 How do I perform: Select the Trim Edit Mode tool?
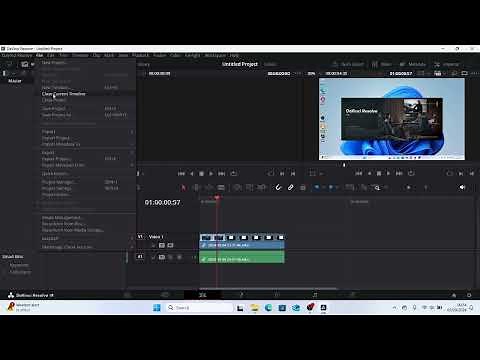(196, 188)
